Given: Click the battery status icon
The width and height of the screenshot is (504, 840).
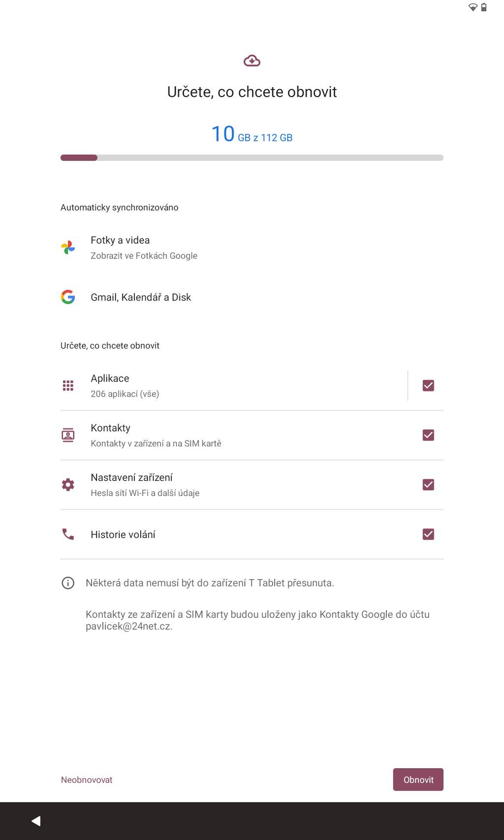Looking at the screenshot, I should [485, 7].
